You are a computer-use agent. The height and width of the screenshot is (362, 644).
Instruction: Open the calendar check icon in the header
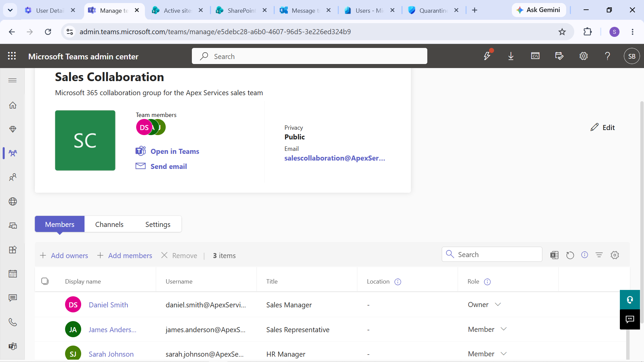click(x=559, y=56)
